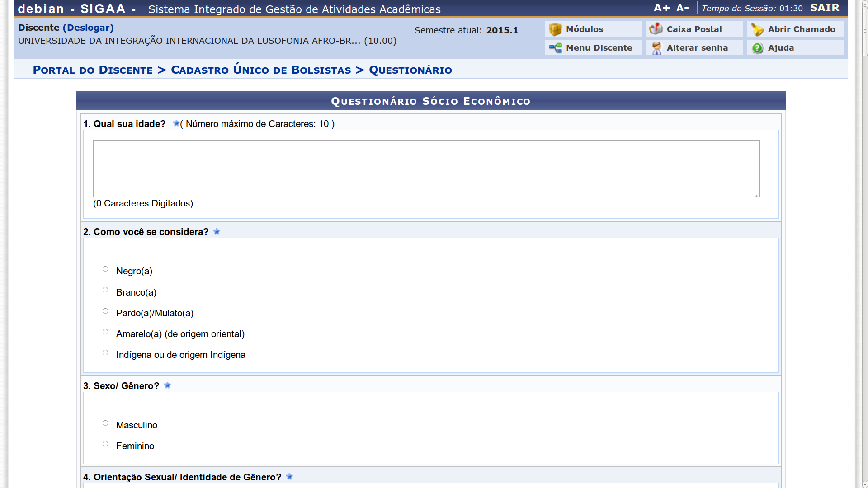
Task: Select Feminino for Sexo/Gênero
Action: coord(105,443)
